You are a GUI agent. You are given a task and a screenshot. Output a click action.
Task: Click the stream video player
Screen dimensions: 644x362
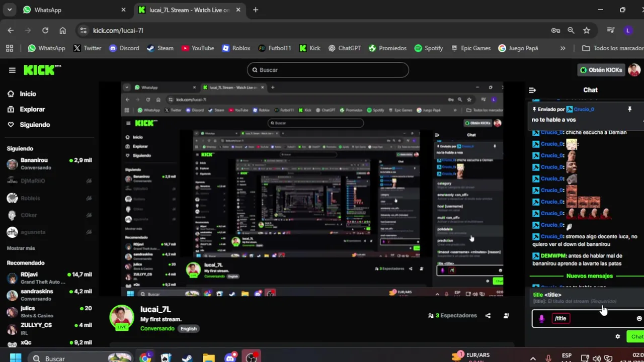click(x=312, y=189)
